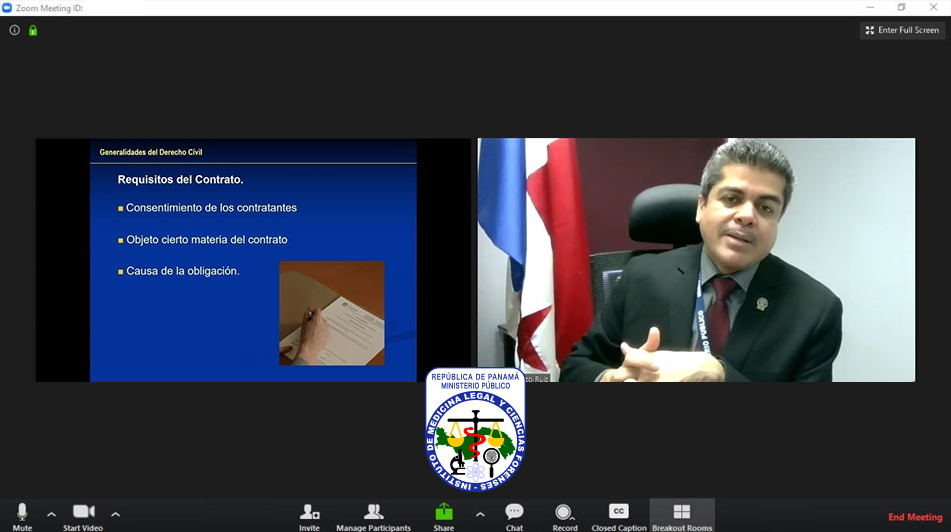Open Manage Participants panel
This screenshot has width=951, height=532.
(374, 517)
